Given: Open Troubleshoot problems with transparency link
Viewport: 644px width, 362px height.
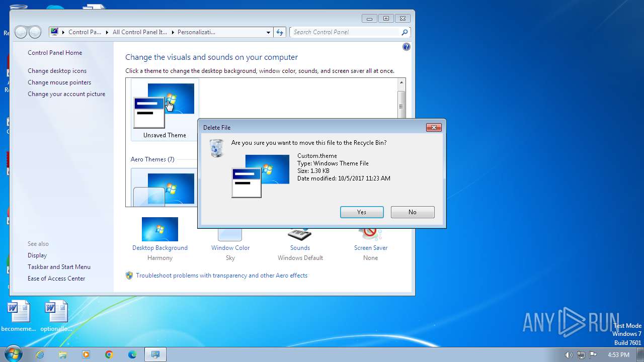Looking at the screenshot, I should coord(221,276).
